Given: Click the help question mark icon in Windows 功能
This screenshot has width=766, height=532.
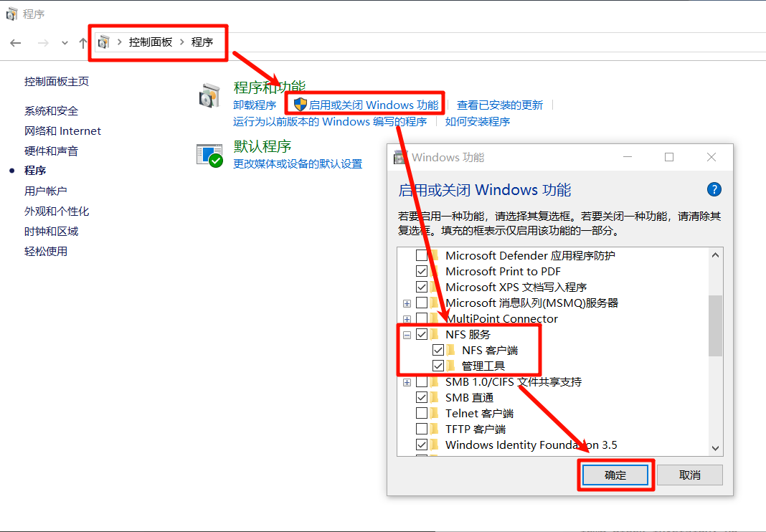Looking at the screenshot, I should [714, 189].
